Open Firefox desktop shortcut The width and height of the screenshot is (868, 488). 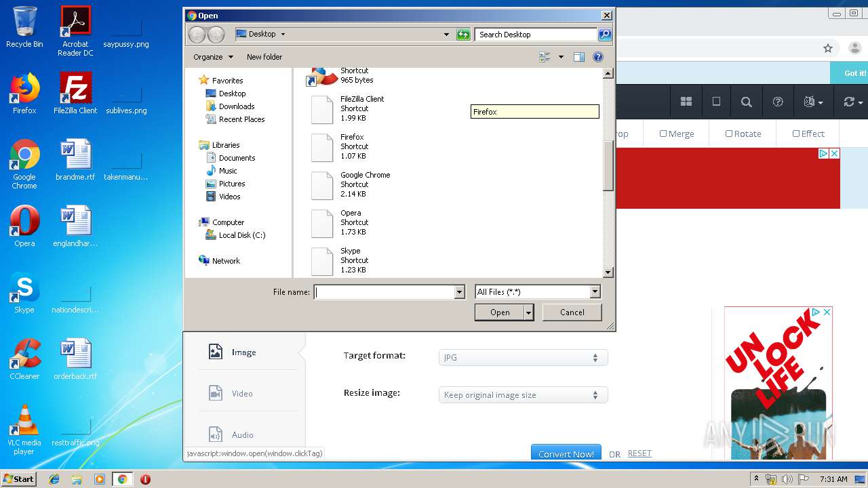point(24,94)
